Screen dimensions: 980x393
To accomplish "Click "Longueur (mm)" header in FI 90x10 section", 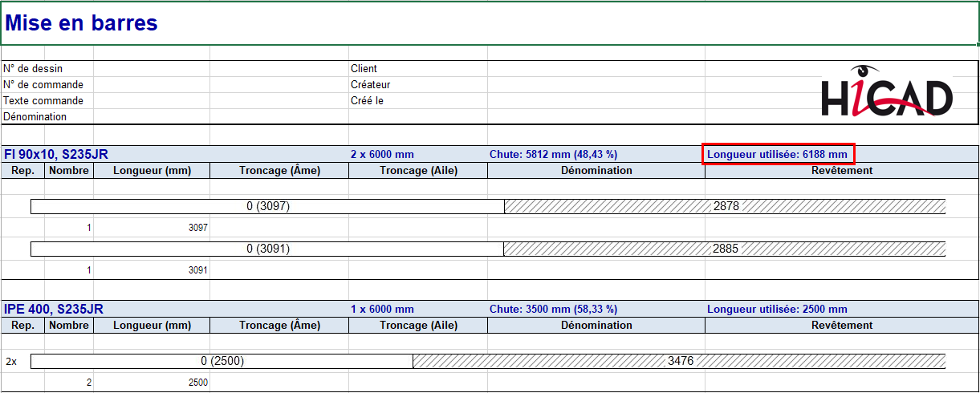I will pyautogui.click(x=152, y=170).
